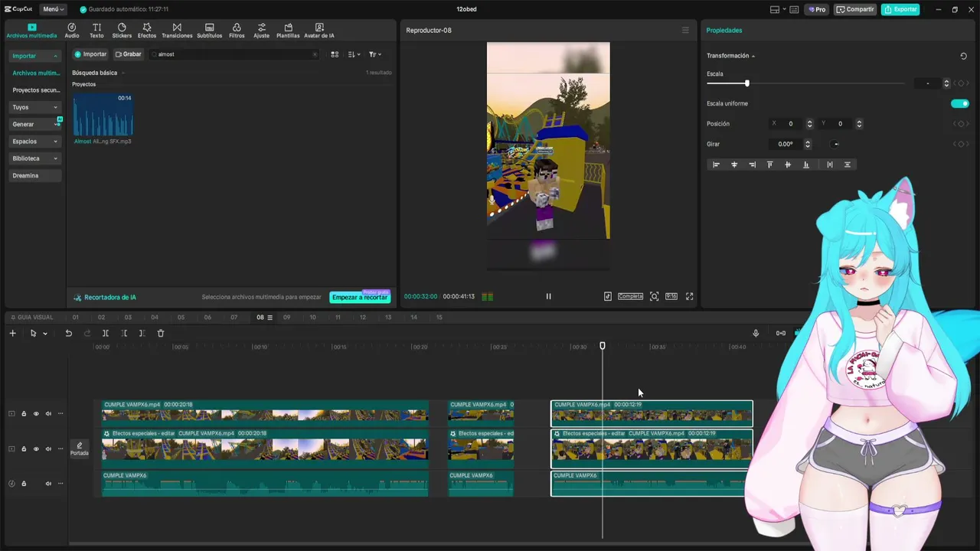Click the split clip tool
Viewport: 980px width, 551px height.
click(106, 333)
